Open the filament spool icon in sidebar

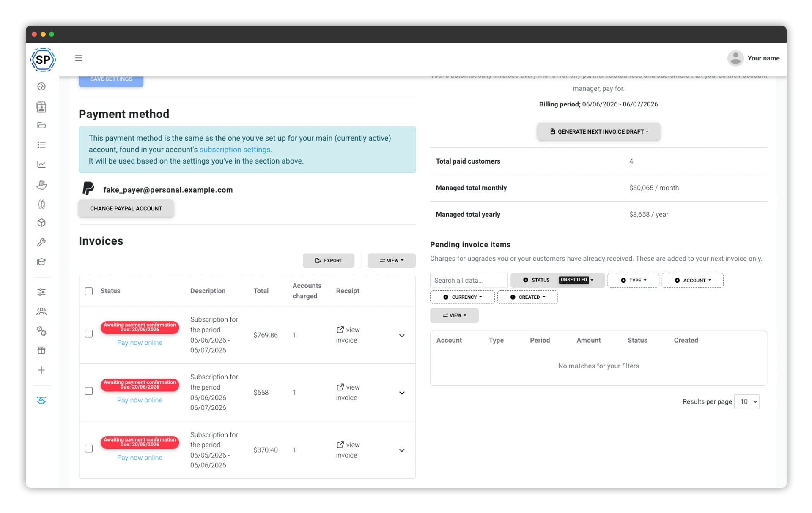pyautogui.click(x=41, y=204)
